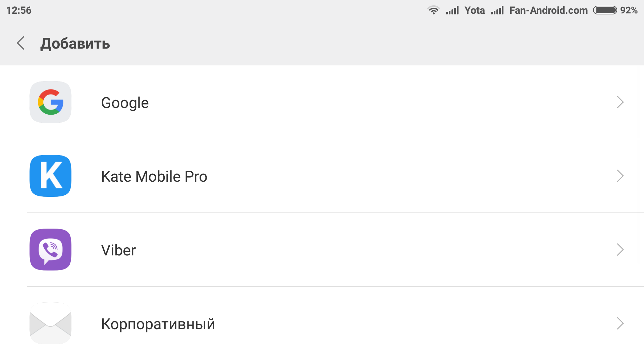Tap the purple Viber icon

(51, 250)
